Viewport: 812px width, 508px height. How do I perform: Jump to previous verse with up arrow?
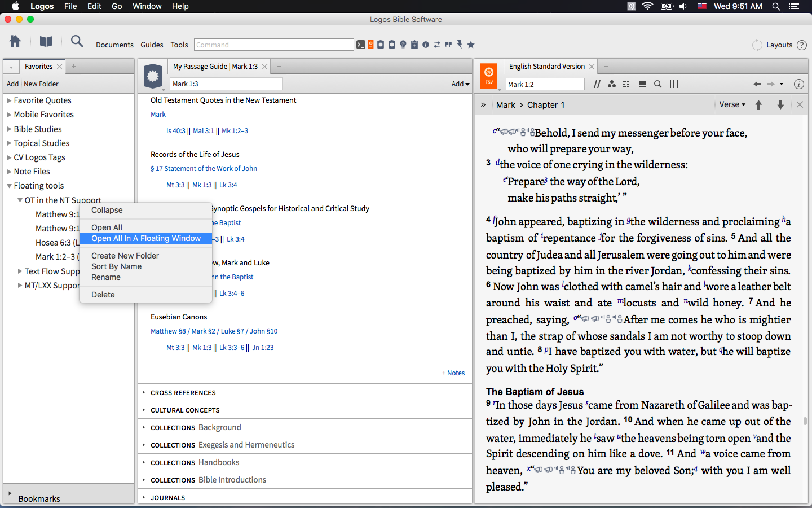point(759,104)
